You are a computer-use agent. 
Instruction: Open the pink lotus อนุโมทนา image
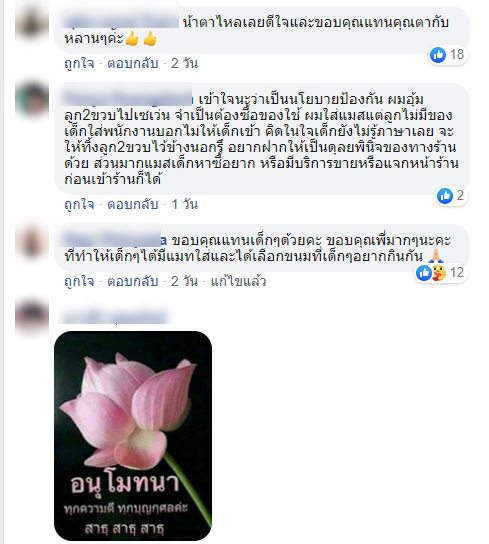(133, 436)
